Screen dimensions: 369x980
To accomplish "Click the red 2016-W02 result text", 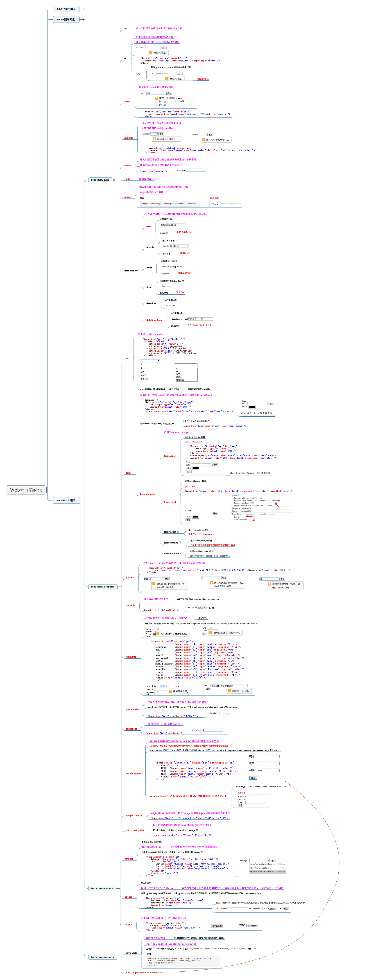I will point(184,273).
